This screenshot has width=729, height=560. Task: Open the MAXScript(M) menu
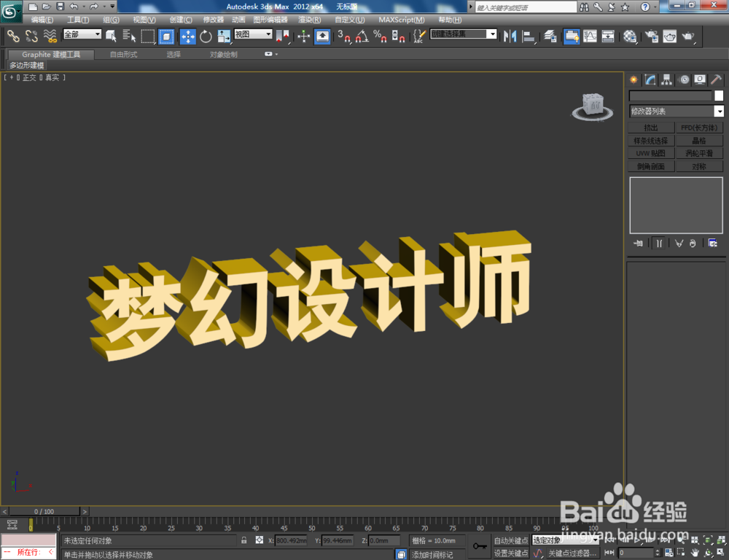(402, 20)
